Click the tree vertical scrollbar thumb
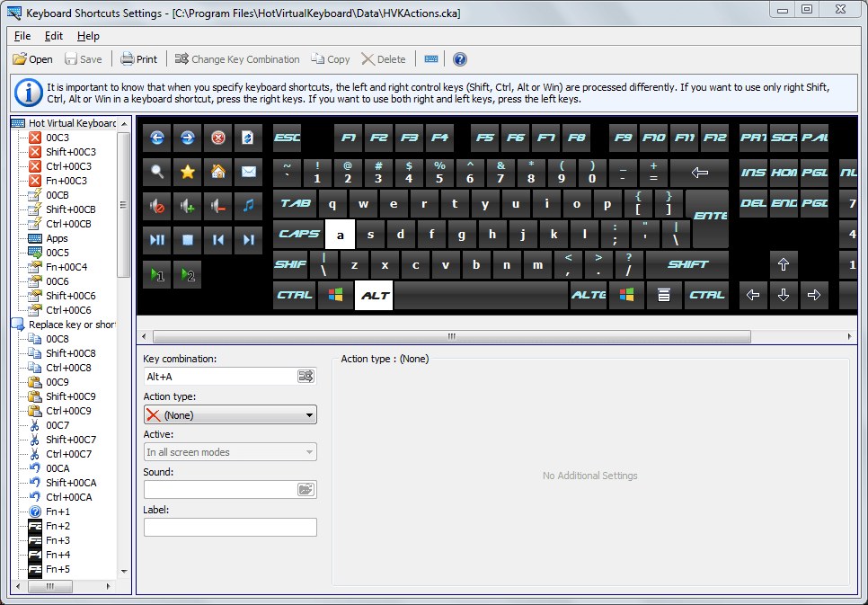This screenshot has width=868, height=605. pyautogui.click(x=124, y=204)
